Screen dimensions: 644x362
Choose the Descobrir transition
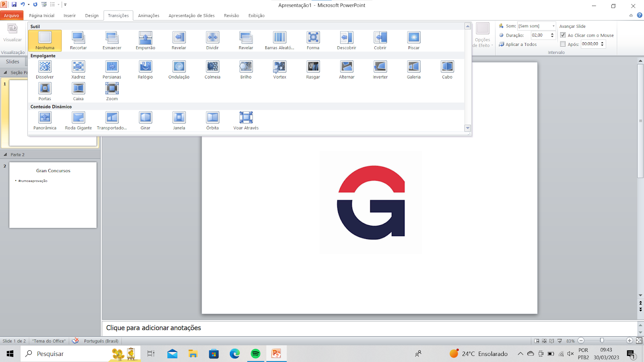(x=347, y=41)
